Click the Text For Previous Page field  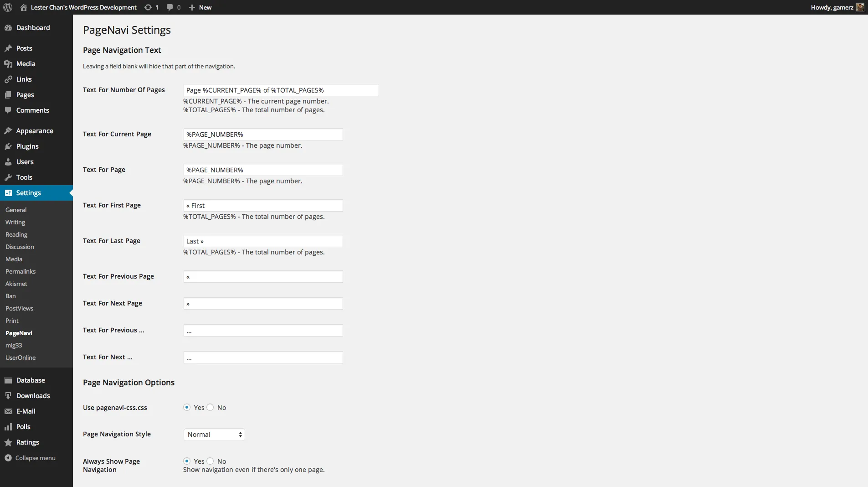point(263,277)
